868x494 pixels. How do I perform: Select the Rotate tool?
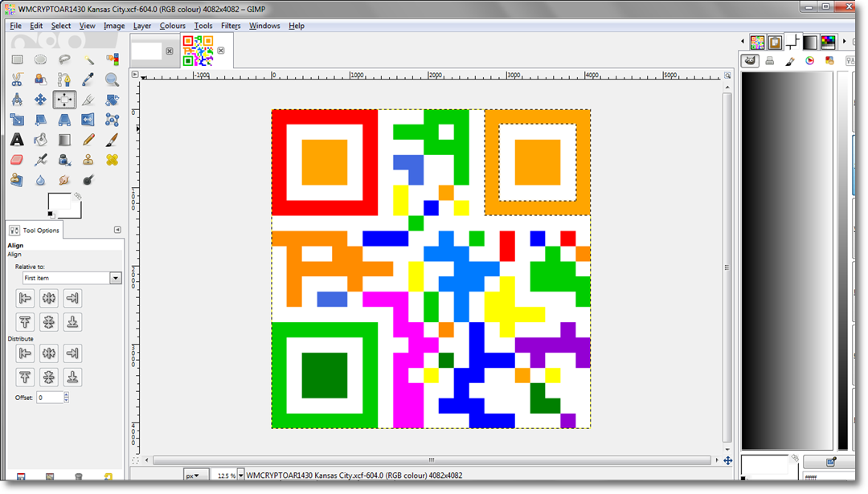click(x=112, y=100)
